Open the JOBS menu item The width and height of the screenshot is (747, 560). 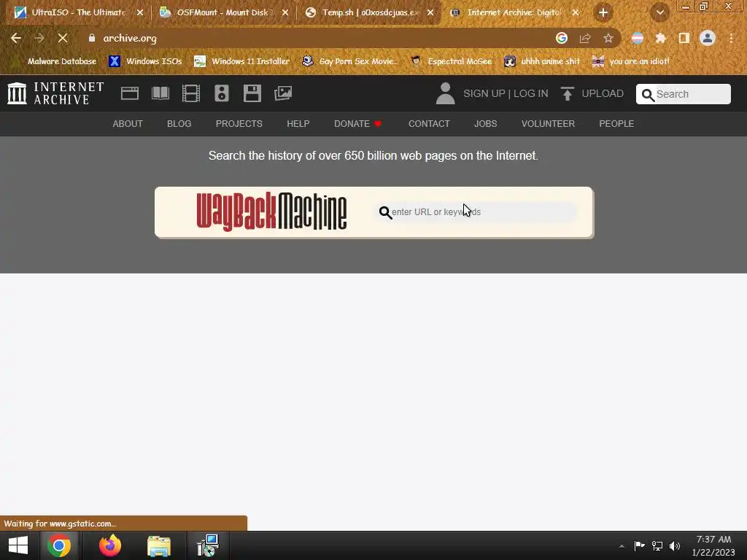(485, 124)
